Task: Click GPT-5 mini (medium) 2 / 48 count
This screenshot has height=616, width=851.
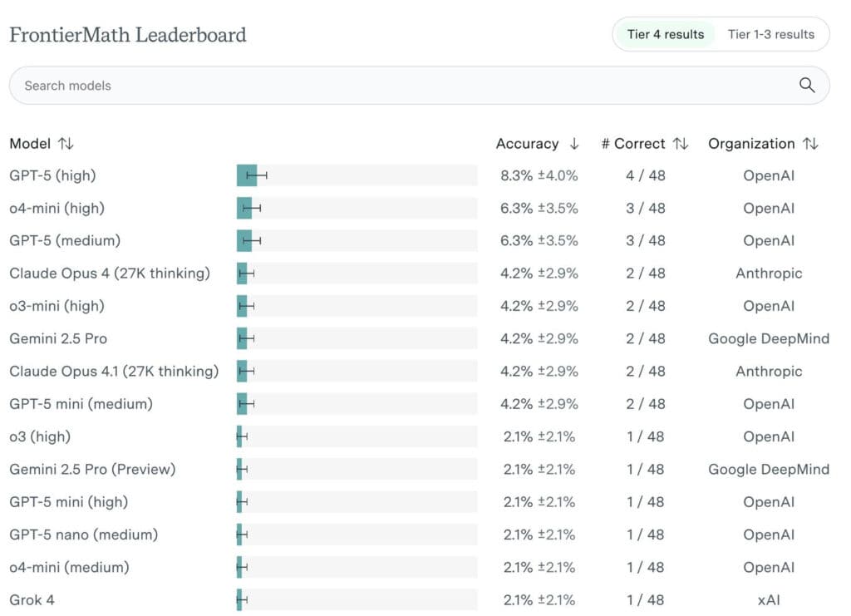Action: point(645,404)
